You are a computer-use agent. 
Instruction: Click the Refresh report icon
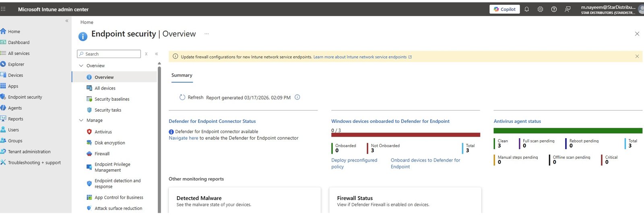click(182, 97)
